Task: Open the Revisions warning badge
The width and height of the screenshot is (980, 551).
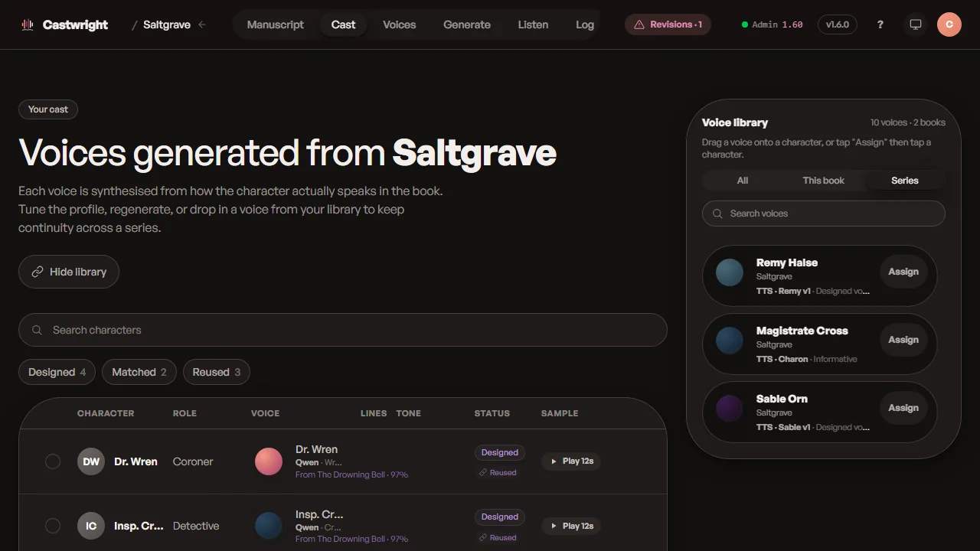Action: pyautogui.click(x=668, y=24)
